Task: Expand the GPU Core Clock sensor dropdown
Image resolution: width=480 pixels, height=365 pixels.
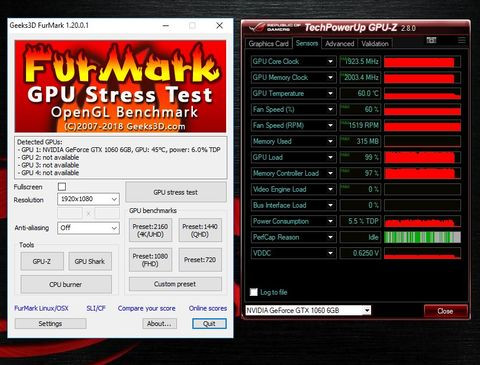Action: click(x=330, y=62)
